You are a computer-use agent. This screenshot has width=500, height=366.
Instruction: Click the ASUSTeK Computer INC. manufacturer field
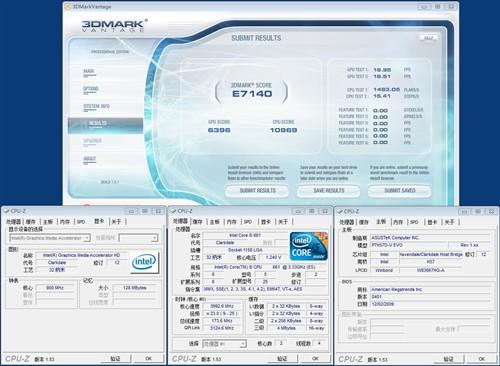pyautogui.click(x=431, y=238)
